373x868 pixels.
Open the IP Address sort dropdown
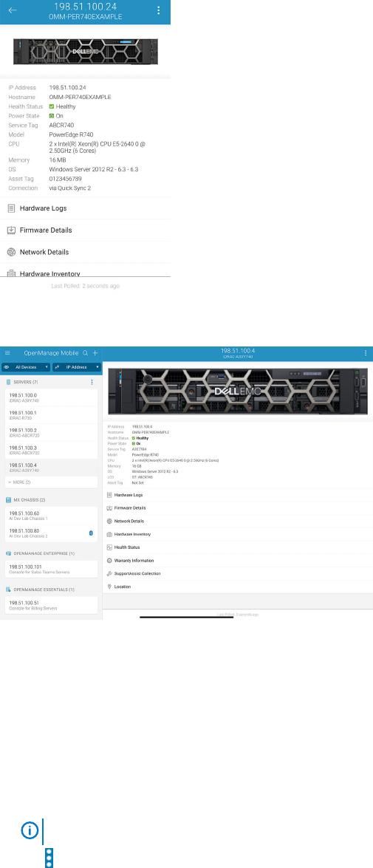77,367
